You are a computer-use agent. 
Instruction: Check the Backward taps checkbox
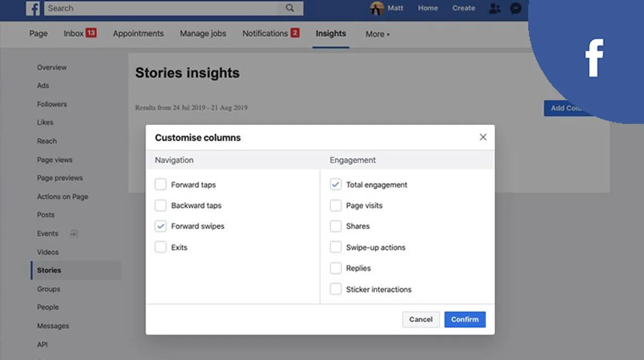[x=160, y=205]
